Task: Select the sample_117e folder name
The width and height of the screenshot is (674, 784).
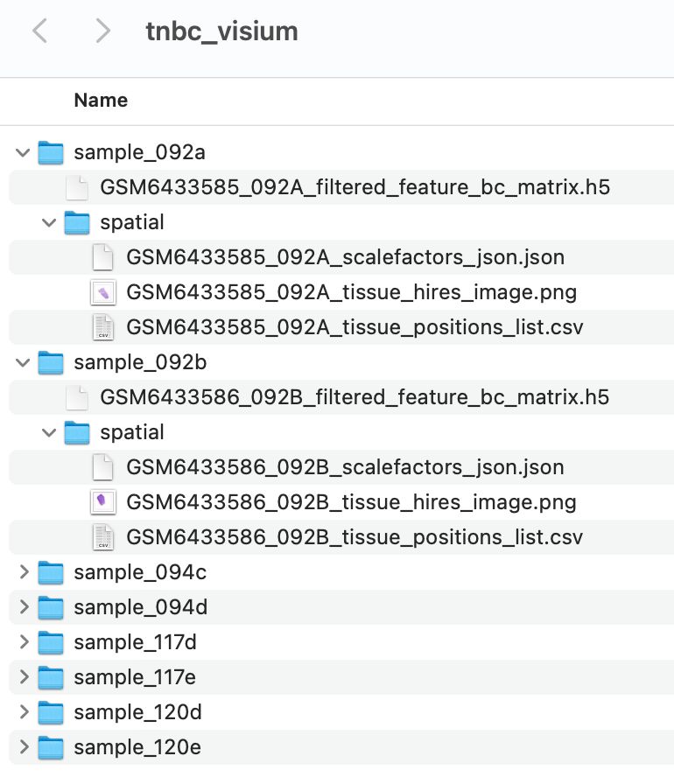Action: click(x=135, y=677)
